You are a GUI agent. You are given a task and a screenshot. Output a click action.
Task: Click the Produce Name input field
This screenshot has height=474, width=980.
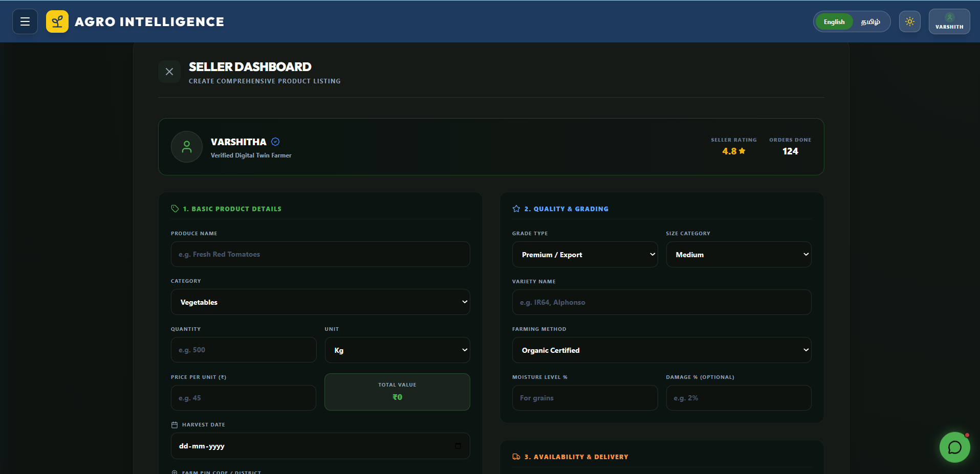click(x=320, y=254)
